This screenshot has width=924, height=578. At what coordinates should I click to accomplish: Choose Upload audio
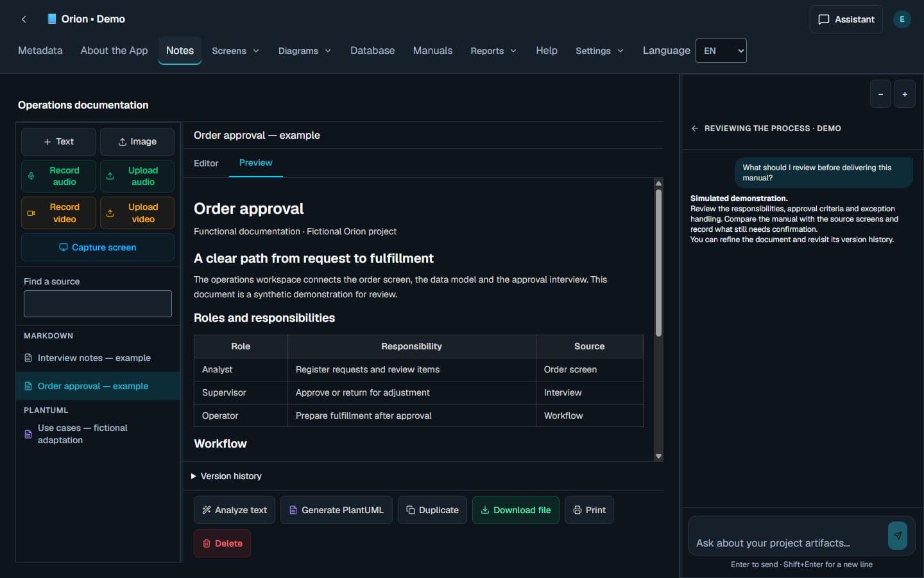tap(137, 176)
